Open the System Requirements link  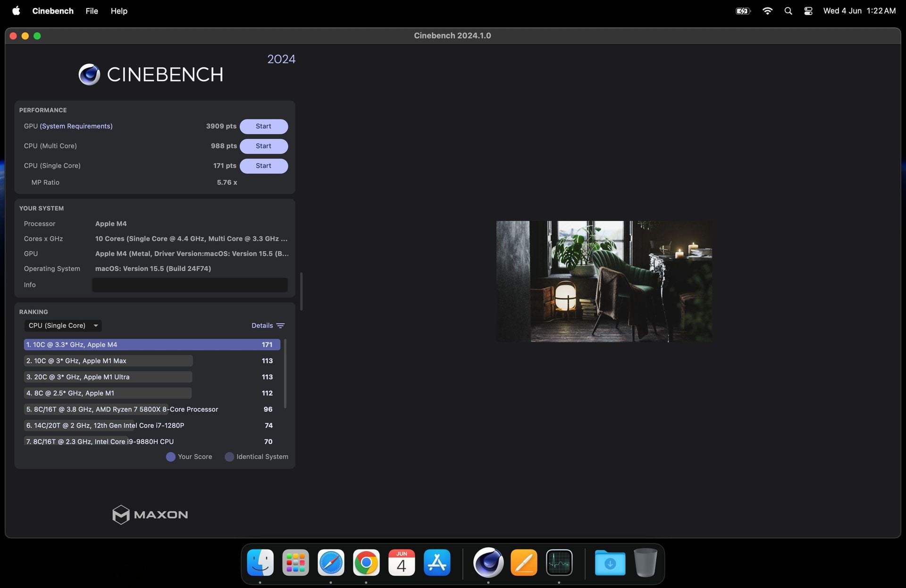[x=76, y=126]
